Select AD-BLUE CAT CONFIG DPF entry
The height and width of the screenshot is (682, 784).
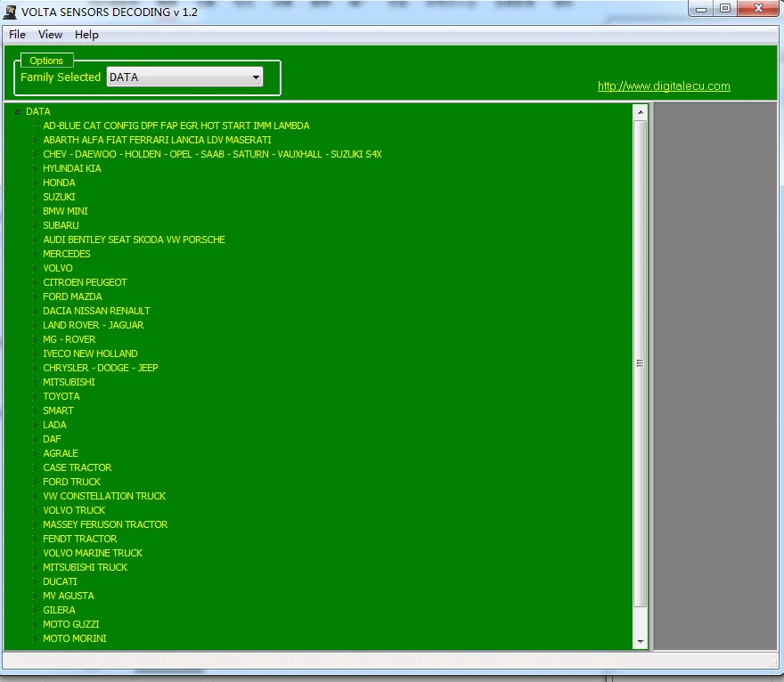tap(176, 126)
